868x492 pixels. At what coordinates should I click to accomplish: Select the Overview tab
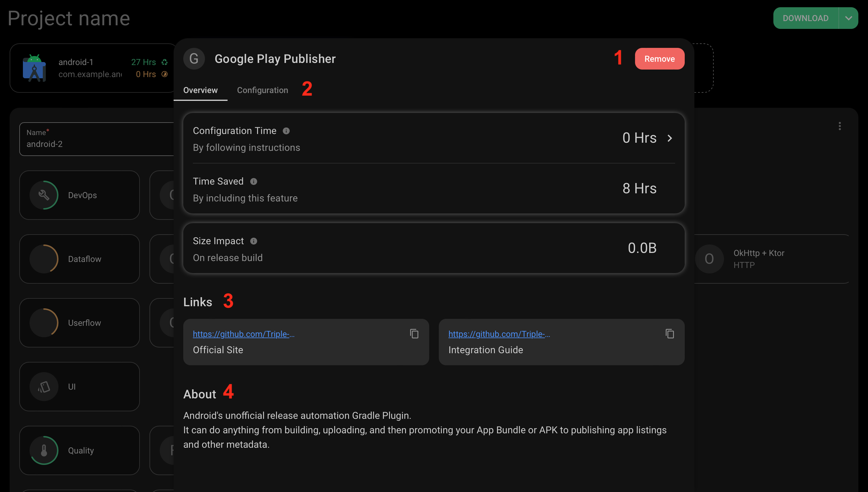pyautogui.click(x=200, y=90)
